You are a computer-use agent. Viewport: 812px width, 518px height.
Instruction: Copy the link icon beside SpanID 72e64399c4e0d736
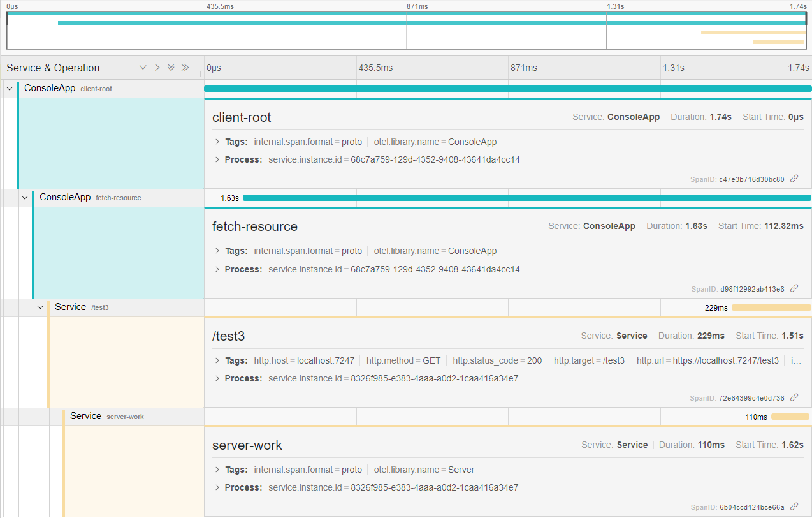pyautogui.click(x=794, y=397)
